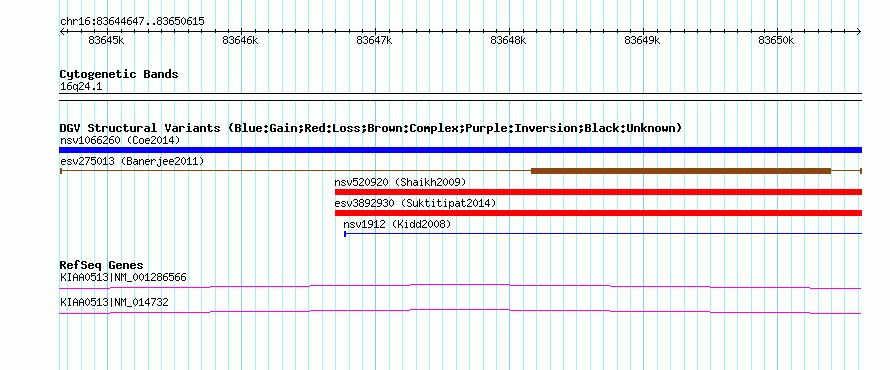Click the left arrow of the ruler
Screen dimensions: 890x370
[62, 31]
